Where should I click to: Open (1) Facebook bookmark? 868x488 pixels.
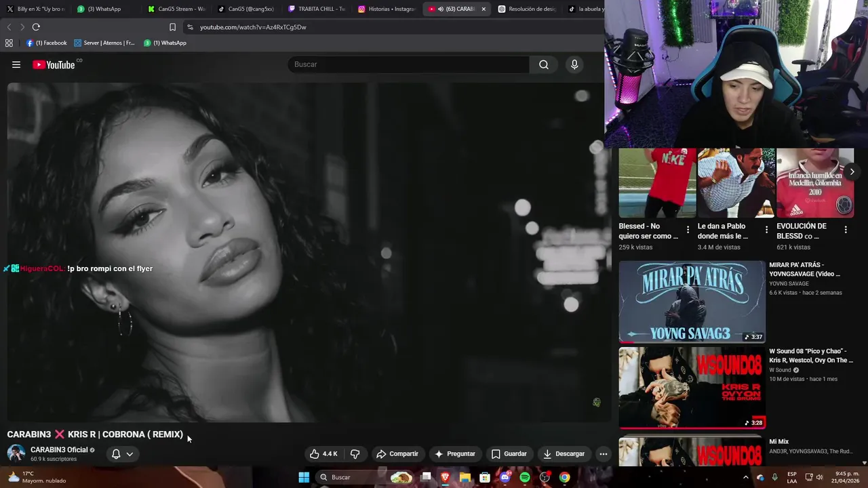[46, 43]
